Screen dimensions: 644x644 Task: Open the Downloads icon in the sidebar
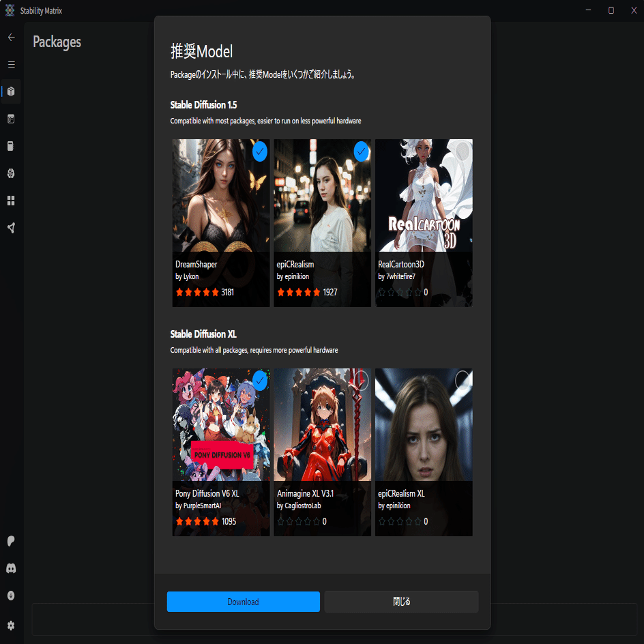click(11, 596)
